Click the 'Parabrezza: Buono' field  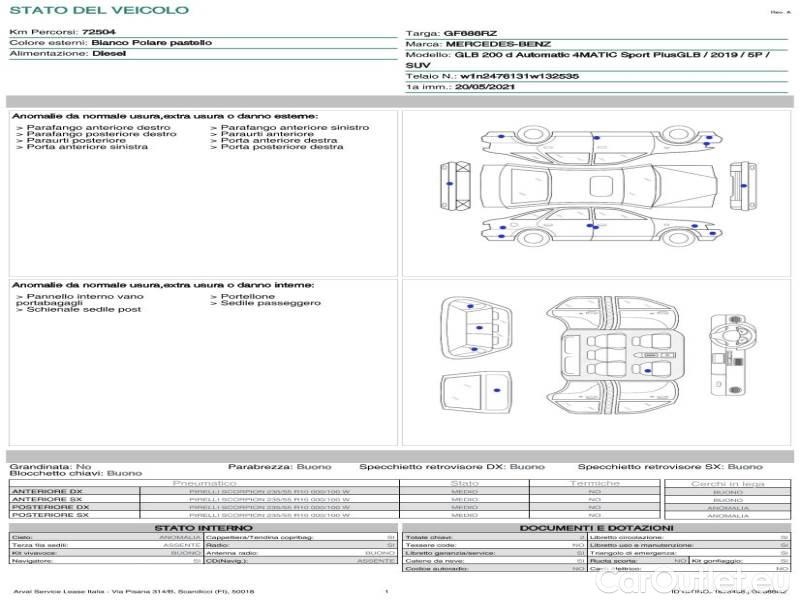[x=280, y=467]
